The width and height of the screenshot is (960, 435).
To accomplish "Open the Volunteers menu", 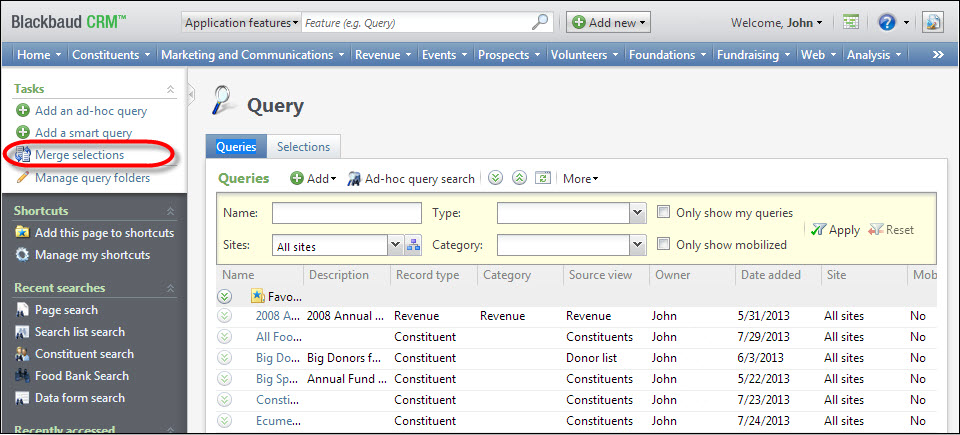I will coord(585,55).
